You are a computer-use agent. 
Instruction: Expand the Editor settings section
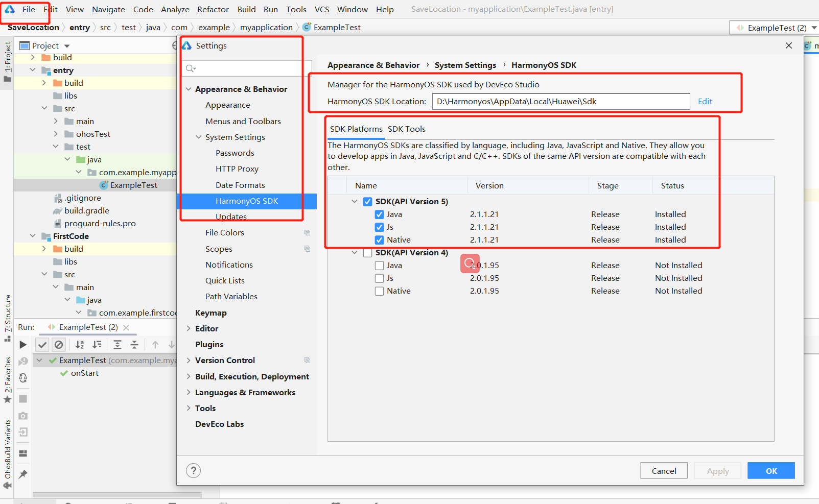[189, 328]
